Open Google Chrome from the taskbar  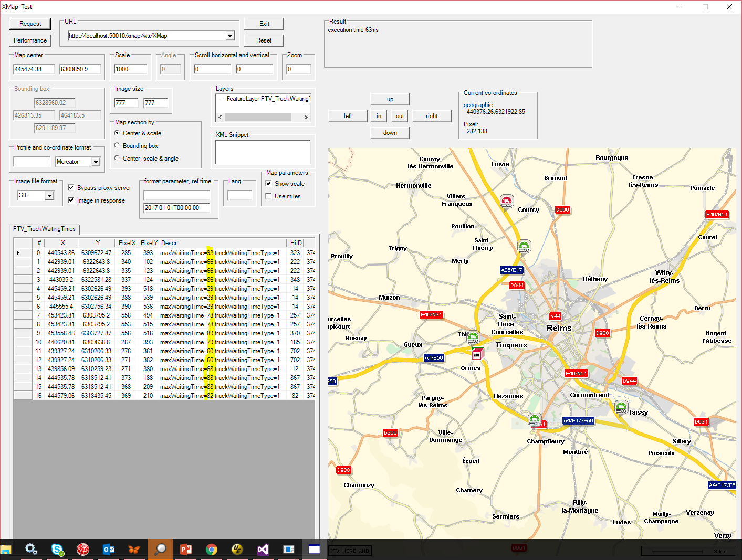tap(212, 549)
